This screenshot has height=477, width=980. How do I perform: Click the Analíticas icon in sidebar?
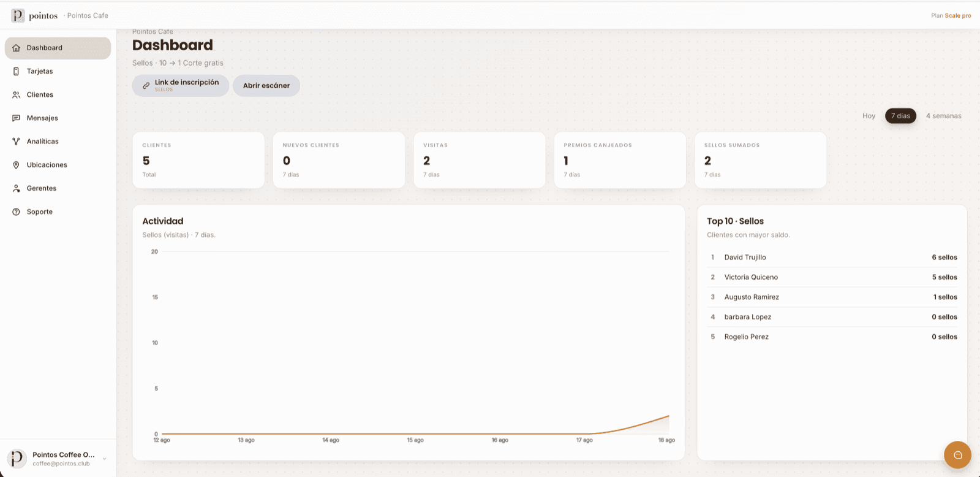click(17, 141)
